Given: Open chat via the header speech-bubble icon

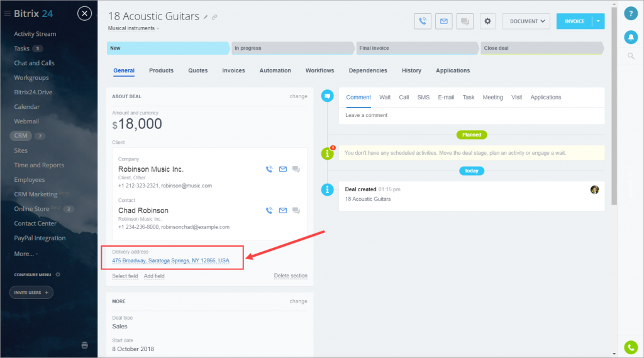Looking at the screenshot, I should pyautogui.click(x=465, y=21).
